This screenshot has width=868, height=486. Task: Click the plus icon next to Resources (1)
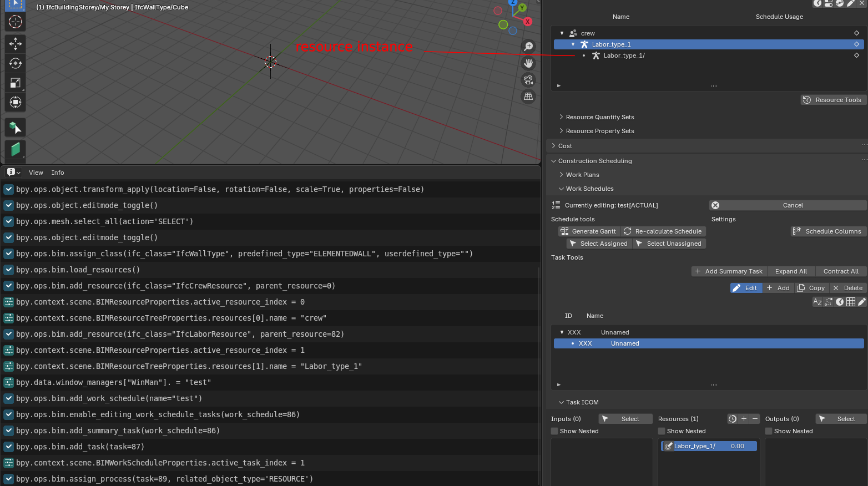pos(744,419)
